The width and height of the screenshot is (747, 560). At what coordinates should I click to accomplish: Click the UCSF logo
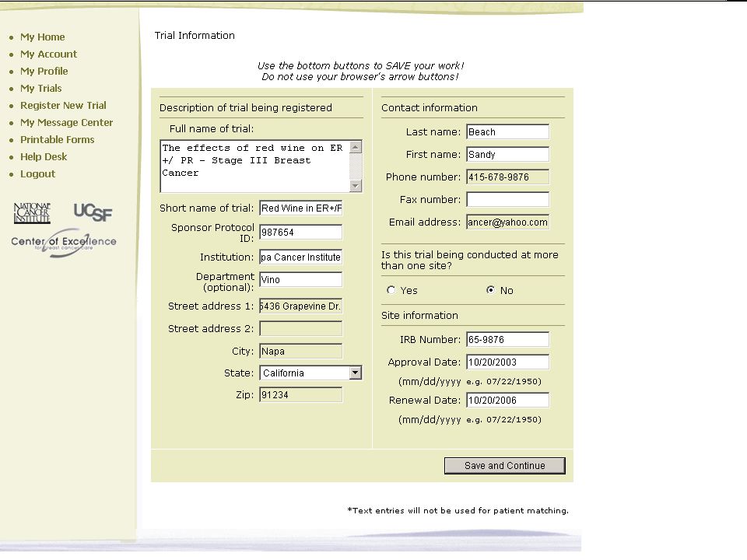[93, 212]
